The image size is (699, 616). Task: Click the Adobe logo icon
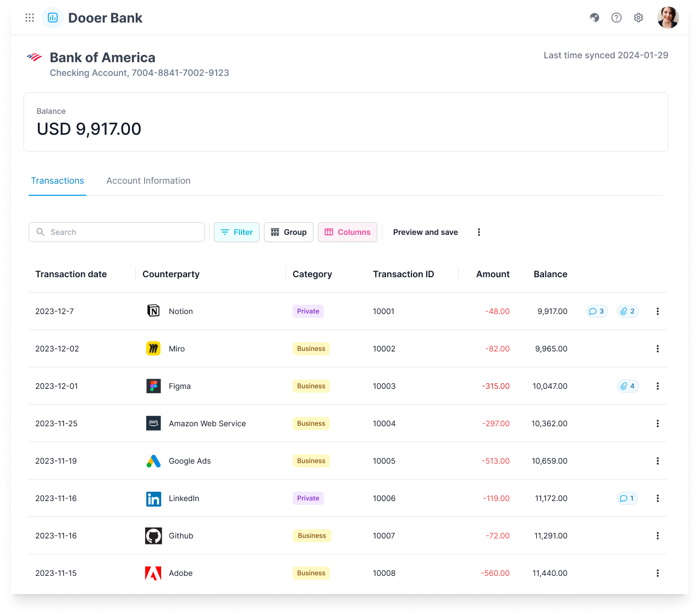[153, 573]
